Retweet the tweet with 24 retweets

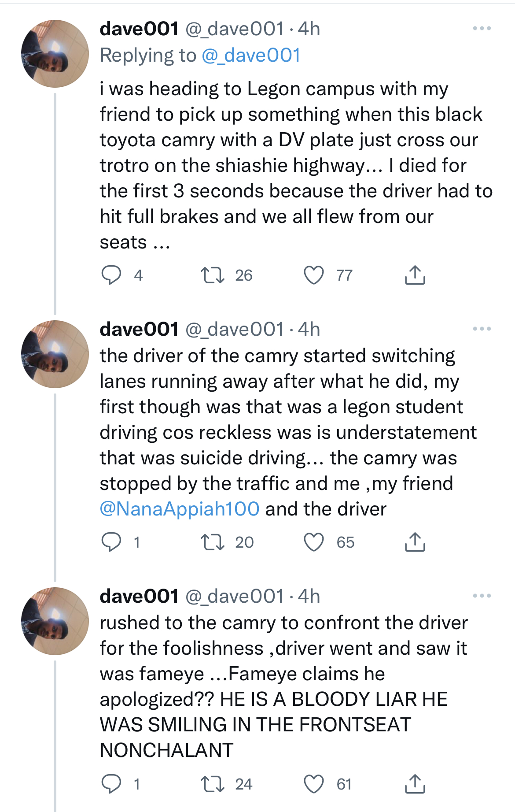pyautogui.click(x=213, y=784)
